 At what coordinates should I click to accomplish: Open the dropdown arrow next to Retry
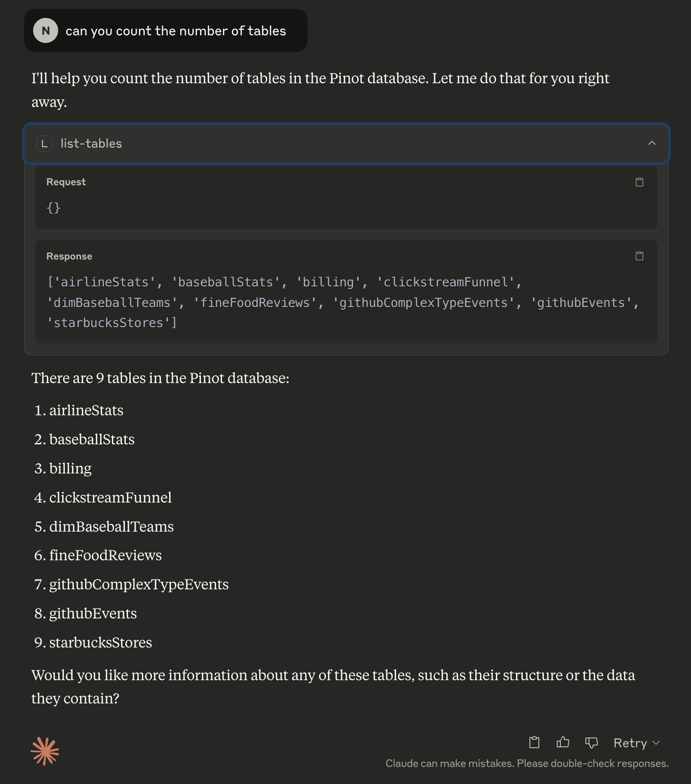coord(657,743)
